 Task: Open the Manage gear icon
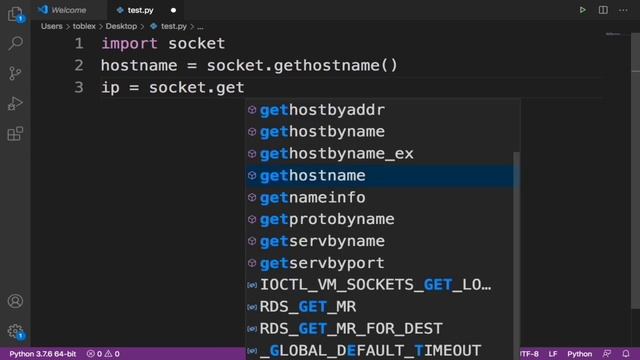pos(15,331)
